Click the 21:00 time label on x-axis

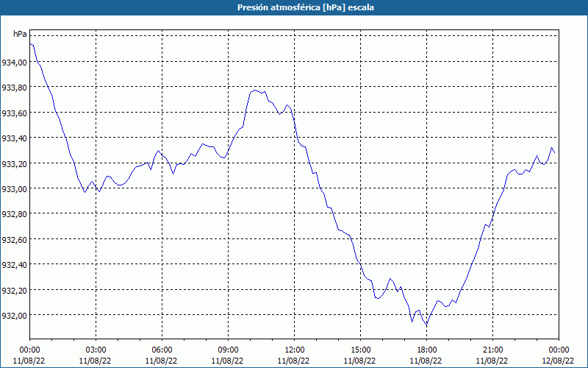pos(492,350)
